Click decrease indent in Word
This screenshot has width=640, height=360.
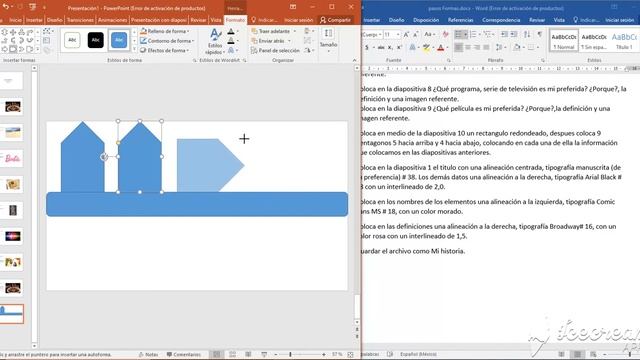click(504, 34)
